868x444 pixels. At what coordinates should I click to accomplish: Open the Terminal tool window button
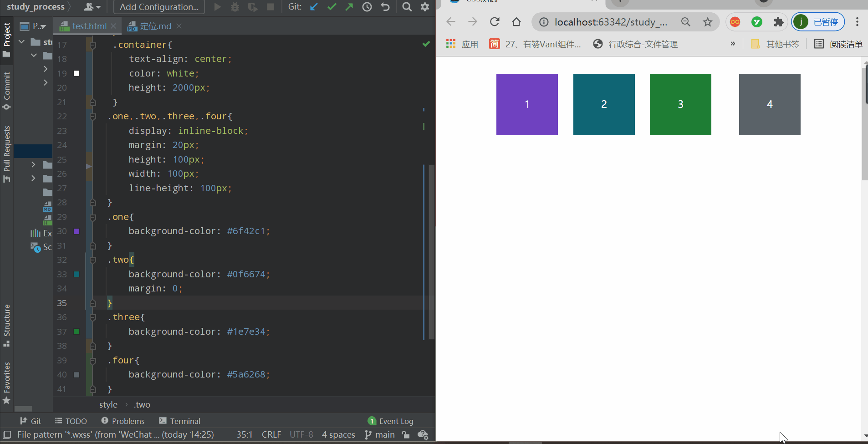point(180,421)
